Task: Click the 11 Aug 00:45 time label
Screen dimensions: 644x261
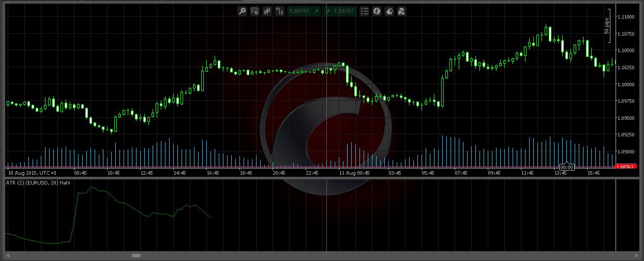Action: pyautogui.click(x=354, y=173)
